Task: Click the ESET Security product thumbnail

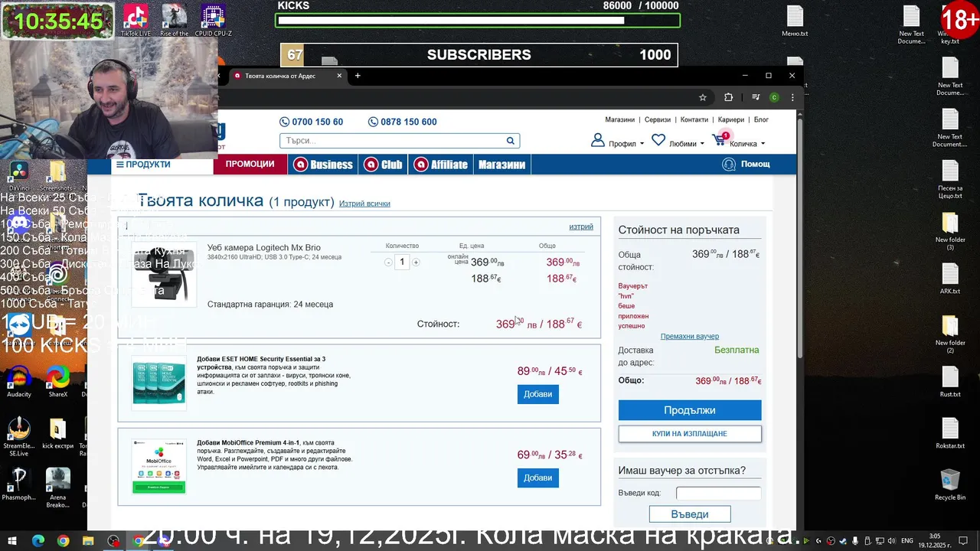Action: tap(158, 383)
